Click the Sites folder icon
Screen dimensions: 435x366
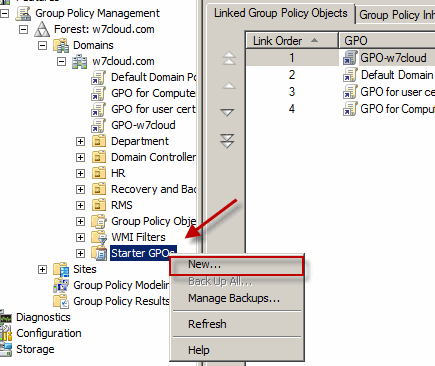(61, 269)
